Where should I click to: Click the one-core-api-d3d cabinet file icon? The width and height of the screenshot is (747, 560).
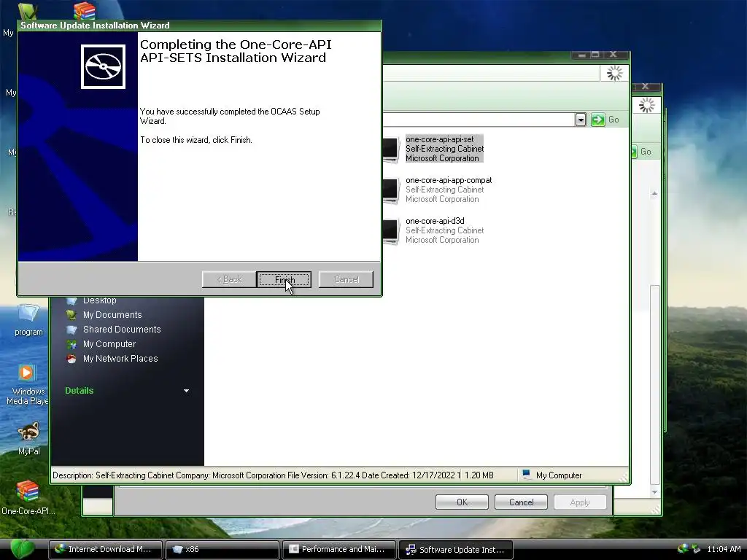pos(392,231)
